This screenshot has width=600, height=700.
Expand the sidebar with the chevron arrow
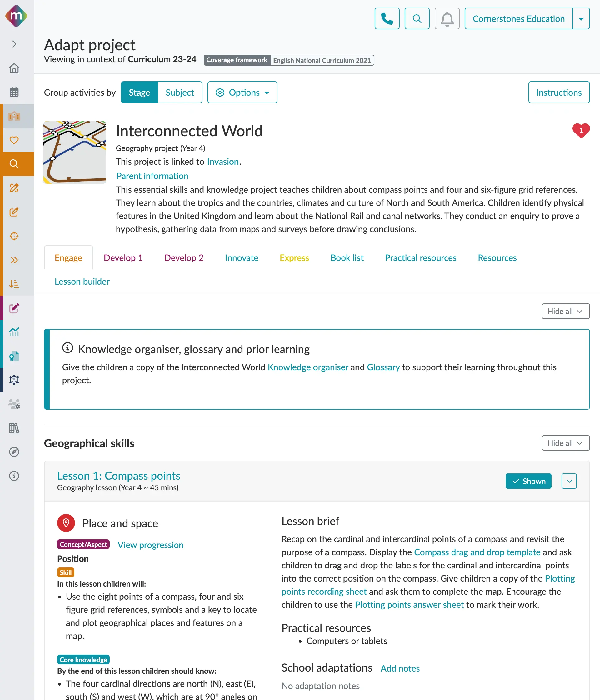[x=14, y=44]
